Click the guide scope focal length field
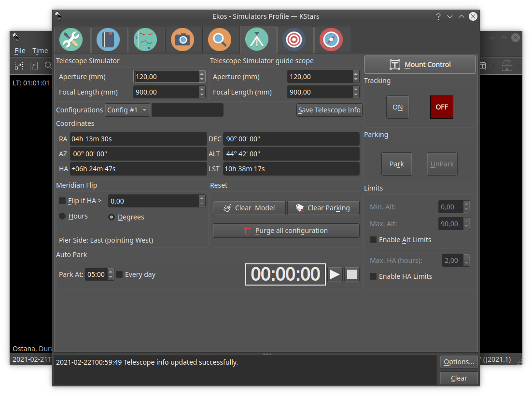Screen dimensions: 532x396 (x=320, y=92)
